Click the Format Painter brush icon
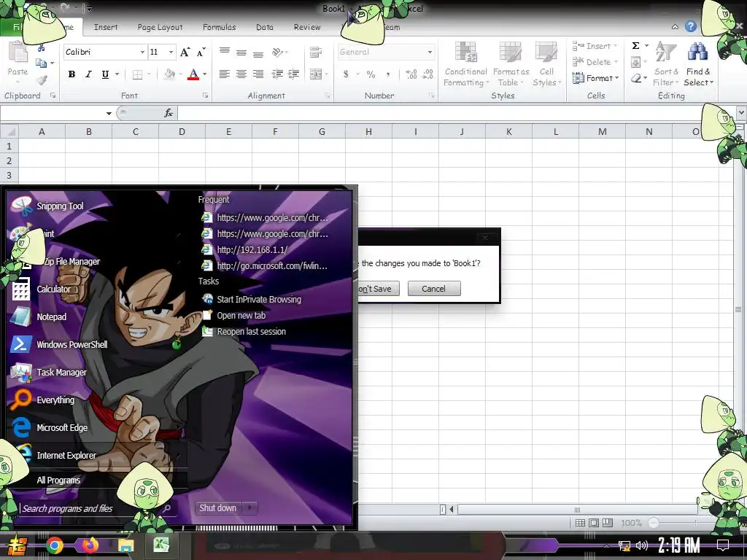 click(x=42, y=80)
